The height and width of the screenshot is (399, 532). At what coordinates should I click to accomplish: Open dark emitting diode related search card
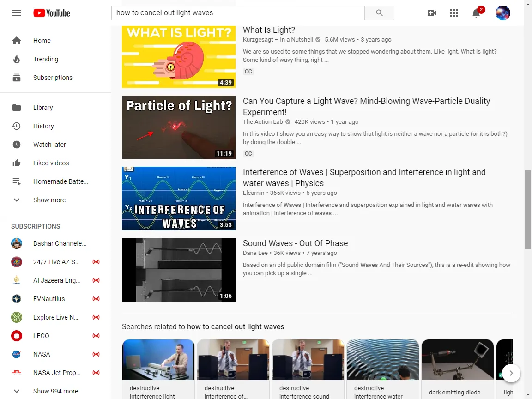(458, 369)
